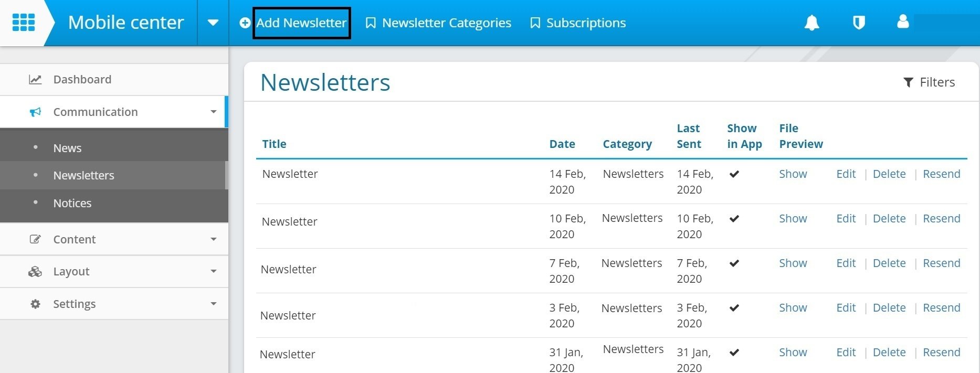Toggle Show in App check for 7 Feb newsletter
The height and width of the screenshot is (373, 980).
tap(734, 263)
